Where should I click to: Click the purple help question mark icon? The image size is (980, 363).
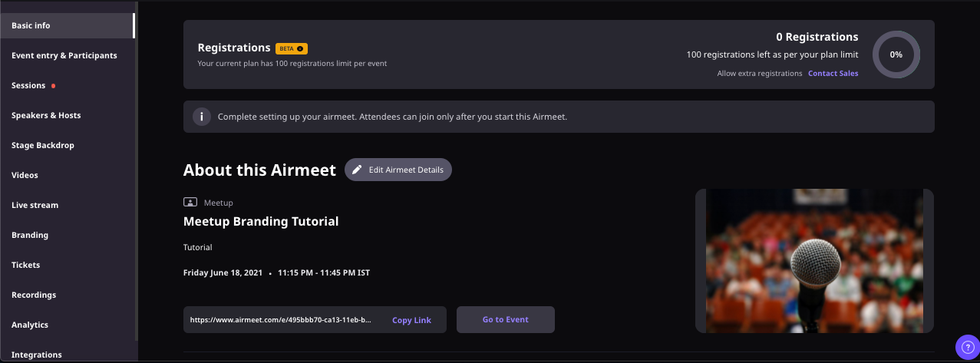point(967,347)
